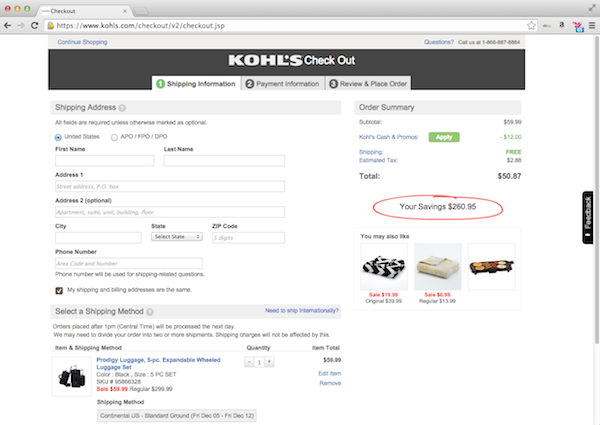Screen dimensions: 600x425
Task: Go back with browser back arrow
Action: 7,26
